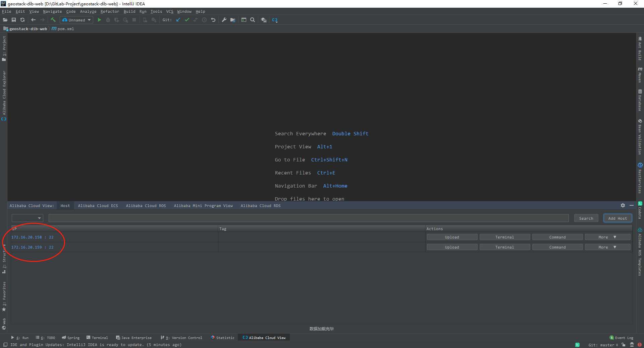Search everywhere with the magnifier icon
The image size is (644, 348).
(x=253, y=20)
